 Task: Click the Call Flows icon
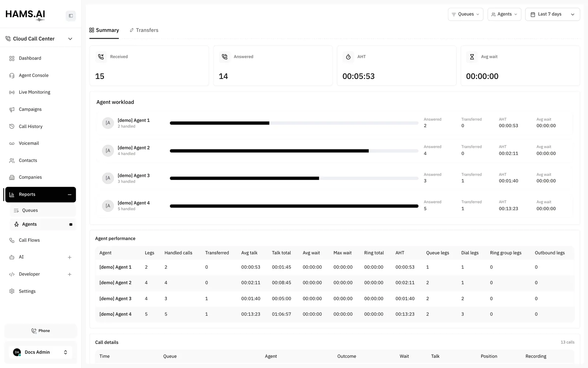pos(12,240)
